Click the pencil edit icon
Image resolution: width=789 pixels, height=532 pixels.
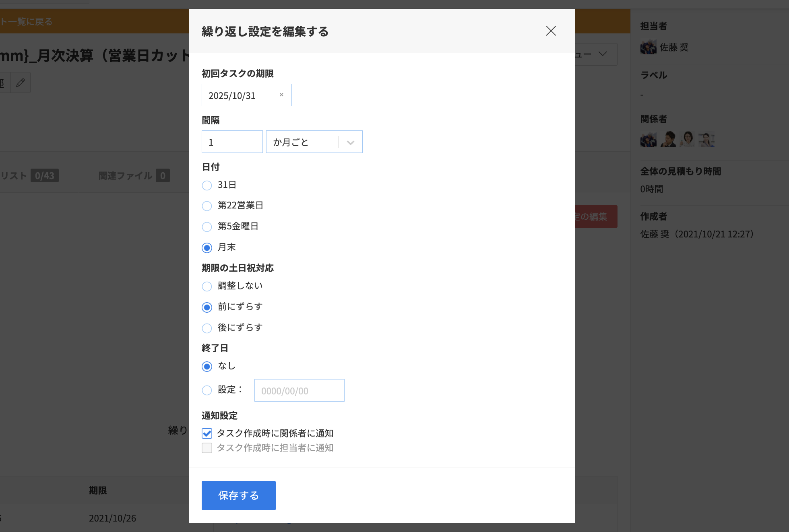point(21,83)
